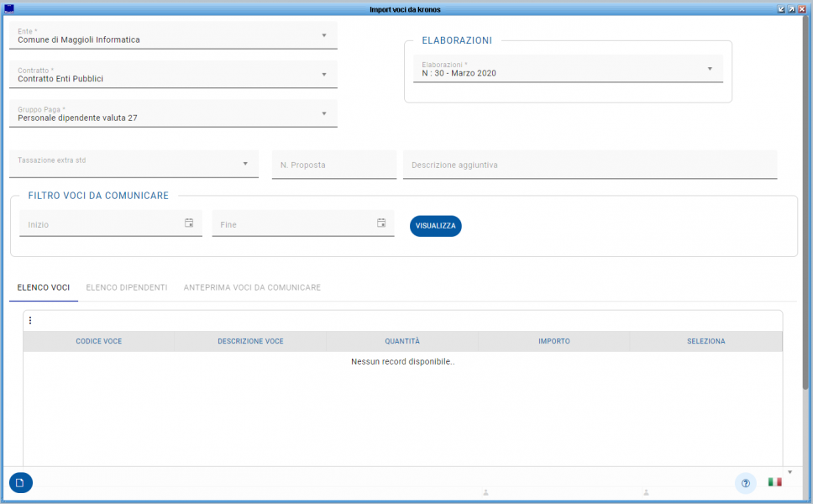Click the Italian flag language icon
813x504 pixels.
[x=774, y=482]
